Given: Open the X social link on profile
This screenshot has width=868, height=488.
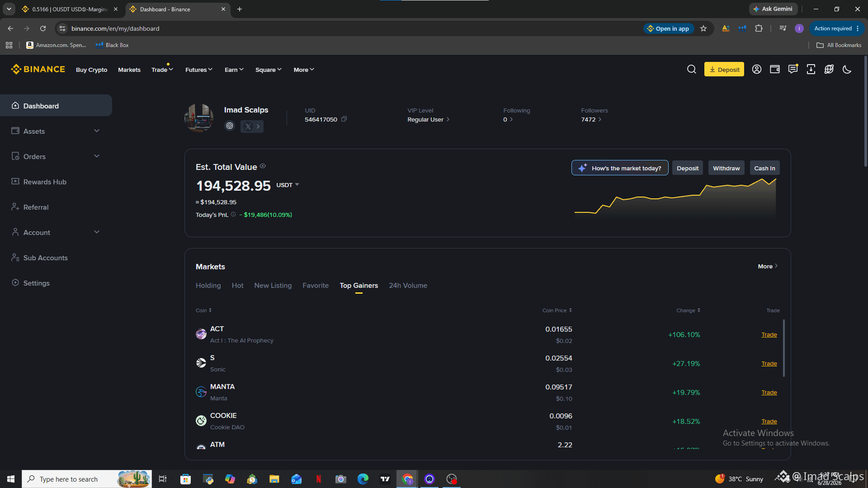Looking at the screenshot, I should [x=252, y=127].
